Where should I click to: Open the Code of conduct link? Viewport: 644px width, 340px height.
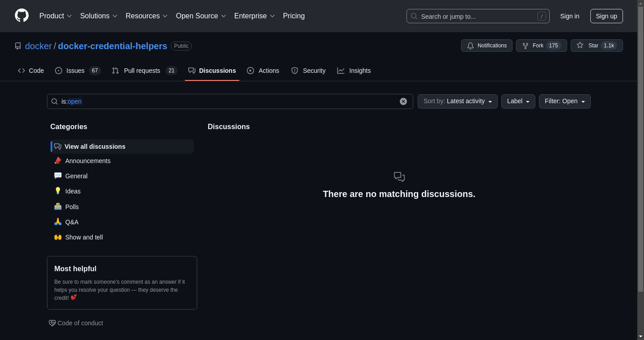(76, 323)
